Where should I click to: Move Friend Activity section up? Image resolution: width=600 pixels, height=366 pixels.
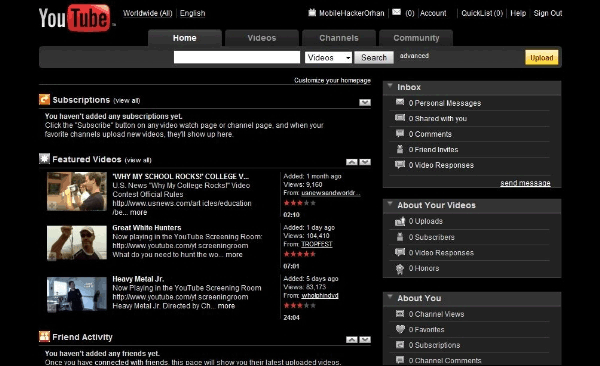352,340
